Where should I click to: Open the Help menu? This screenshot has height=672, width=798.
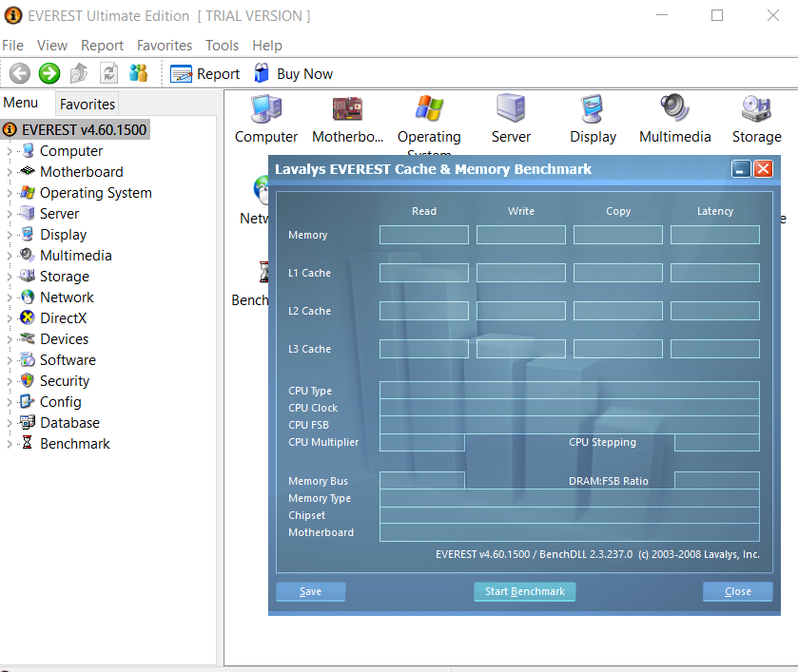(x=267, y=46)
